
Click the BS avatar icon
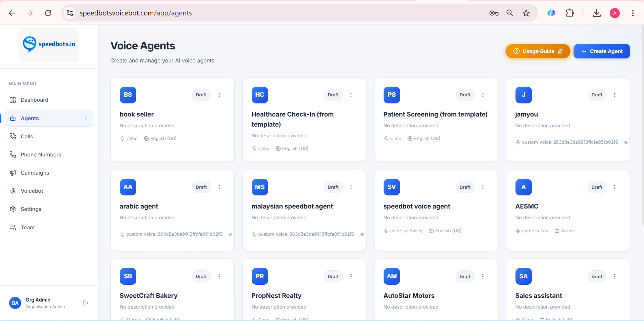click(x=128, y=95)
